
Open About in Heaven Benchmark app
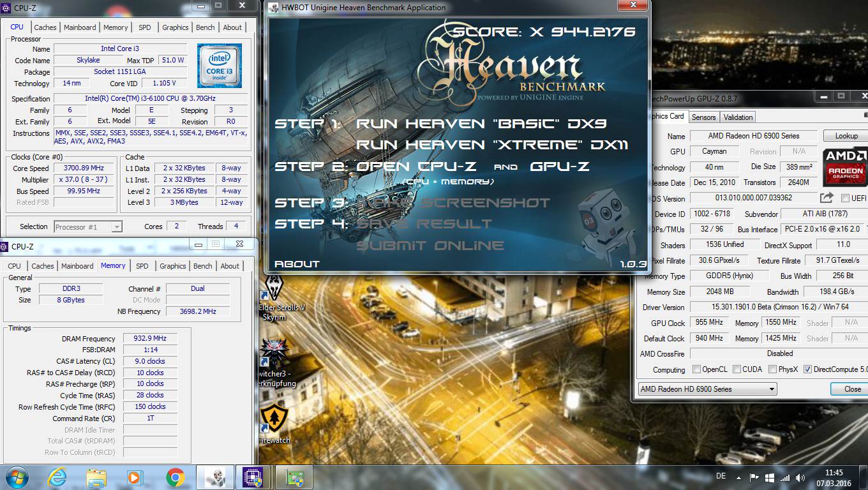297,264
